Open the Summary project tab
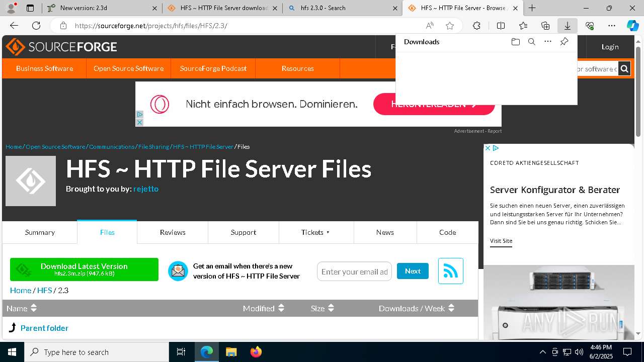This screenshot has width=644, height=362. 40,232
